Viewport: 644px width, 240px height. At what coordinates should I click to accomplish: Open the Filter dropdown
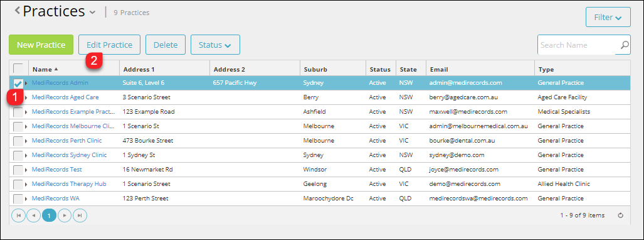(x=608, y=18)
